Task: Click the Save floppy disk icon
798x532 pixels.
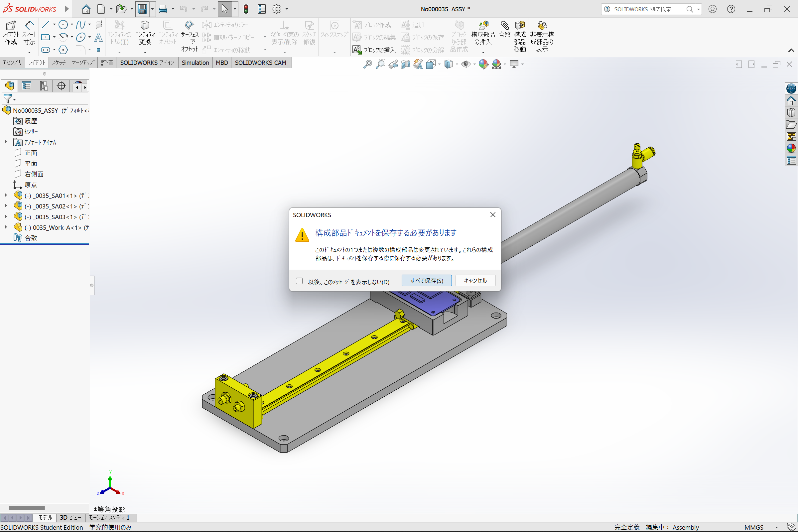Action: 142,9
